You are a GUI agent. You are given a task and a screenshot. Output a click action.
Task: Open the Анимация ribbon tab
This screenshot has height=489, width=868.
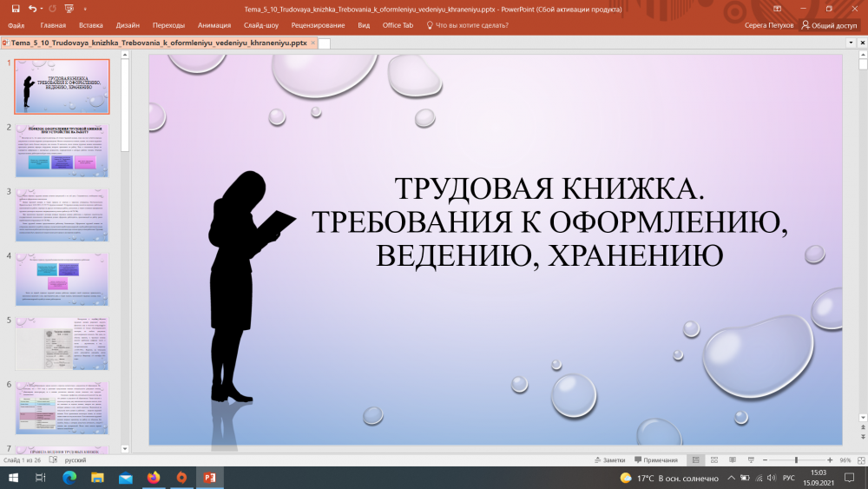click(214, 25)
